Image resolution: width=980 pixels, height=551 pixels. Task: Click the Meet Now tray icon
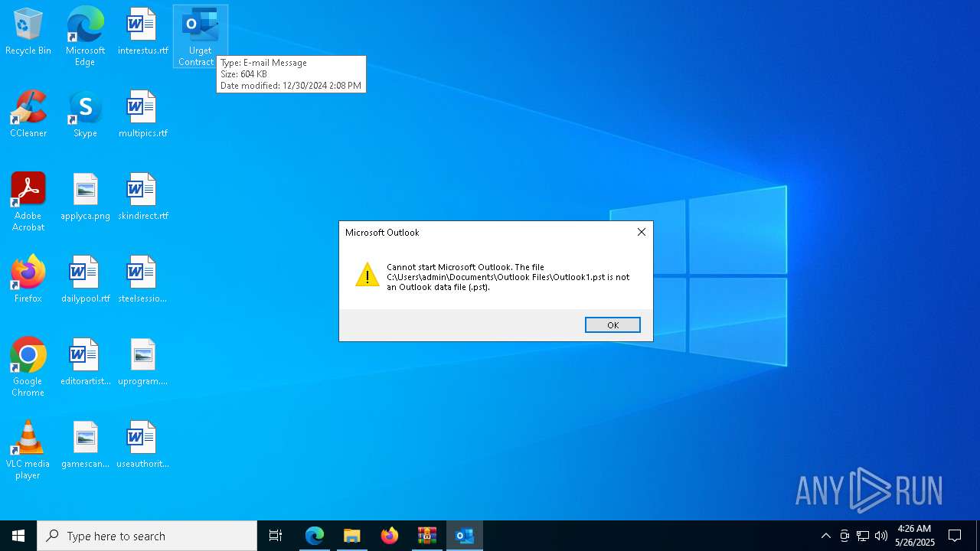tap(844, 536)
